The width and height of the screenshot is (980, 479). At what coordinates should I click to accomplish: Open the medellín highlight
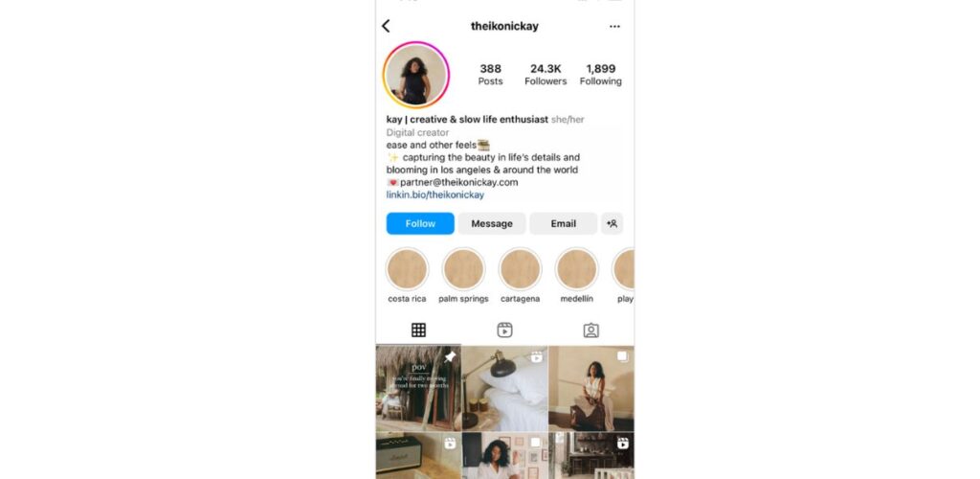pos(576,269)
